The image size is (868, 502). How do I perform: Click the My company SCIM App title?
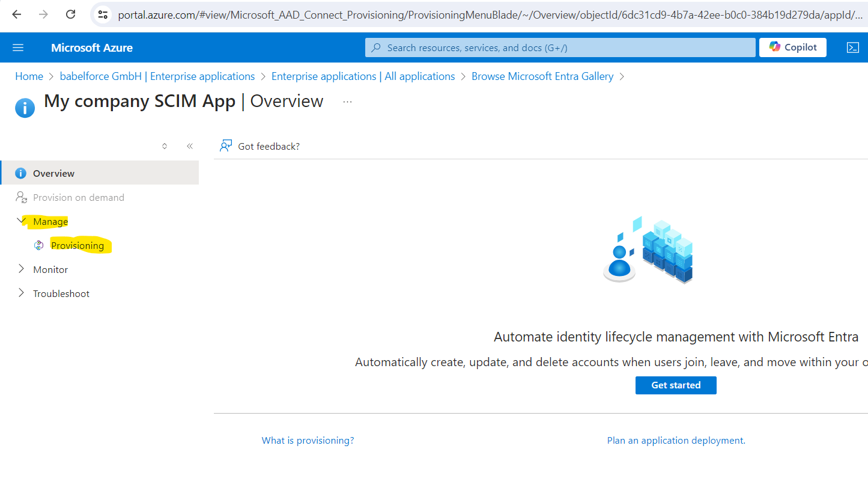tap(139, 101)
